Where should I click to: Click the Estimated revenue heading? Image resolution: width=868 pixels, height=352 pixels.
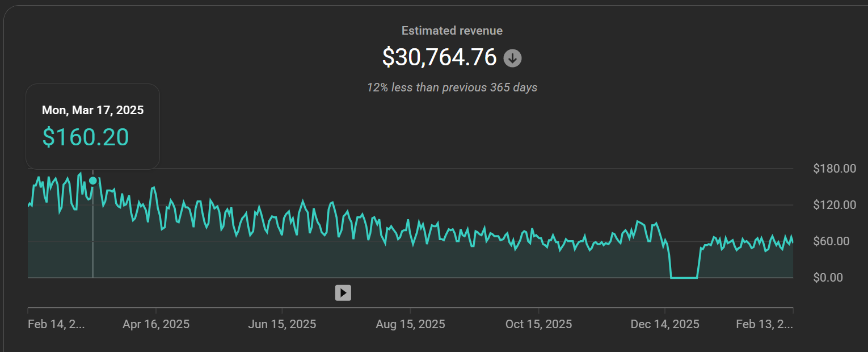point(452,31)
